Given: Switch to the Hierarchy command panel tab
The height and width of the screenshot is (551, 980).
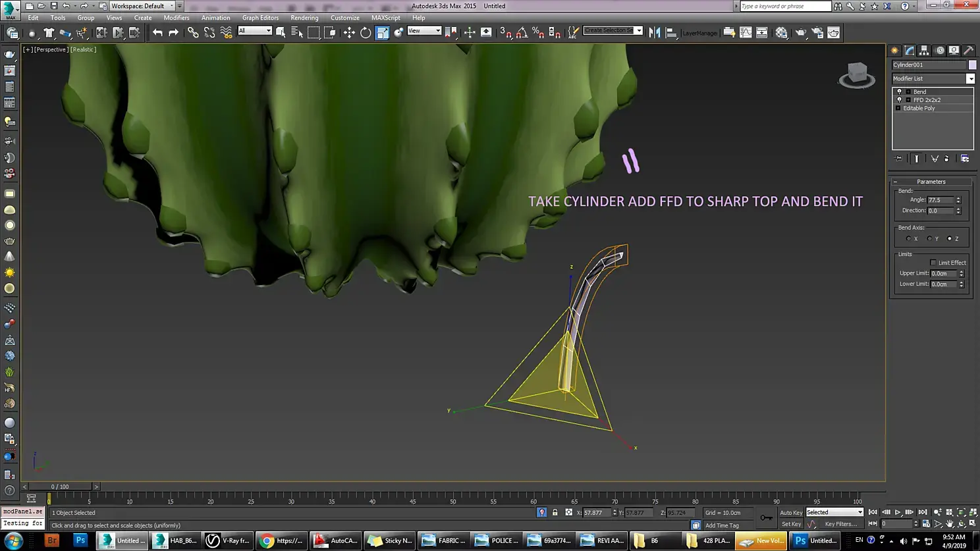Looking at the screenshot, I should (924, 50).
